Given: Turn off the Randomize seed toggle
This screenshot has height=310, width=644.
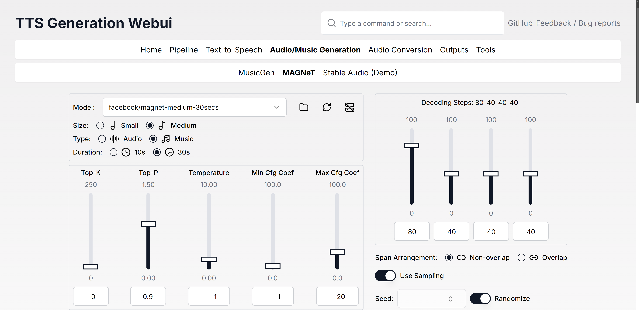Looking at the screenshot, I should (480, 299).
